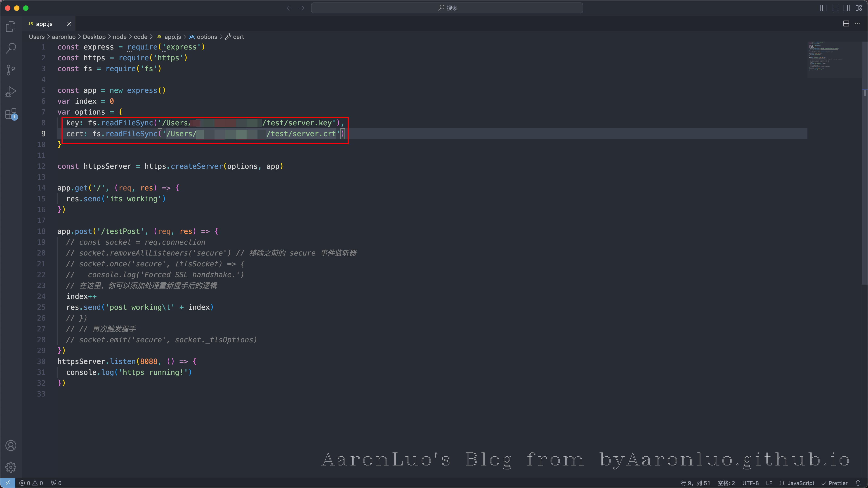Open the Search view in activity bar
Image resolution: width=868 pixels, height=488 pixels.
pyautogui.click(x=11, y=48)
